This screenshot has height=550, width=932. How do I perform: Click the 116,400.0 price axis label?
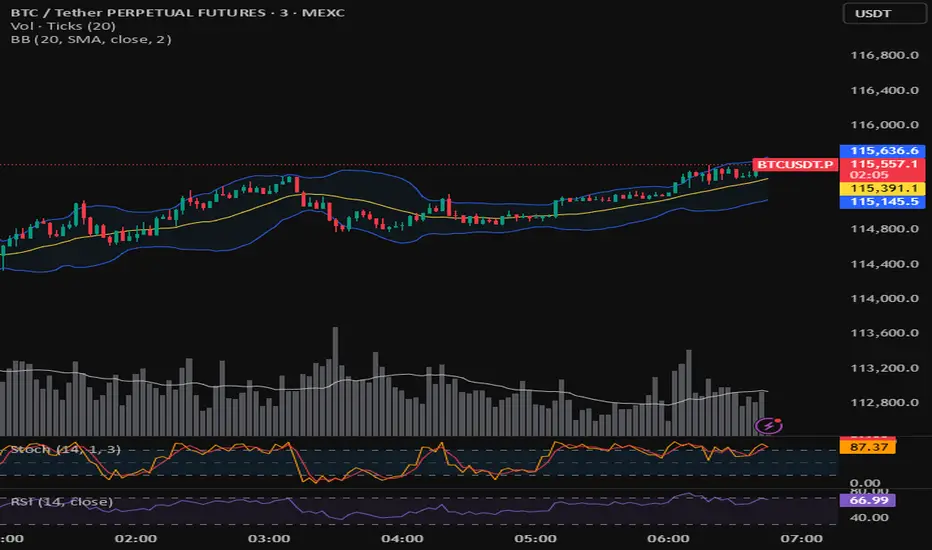pos(885,90)
